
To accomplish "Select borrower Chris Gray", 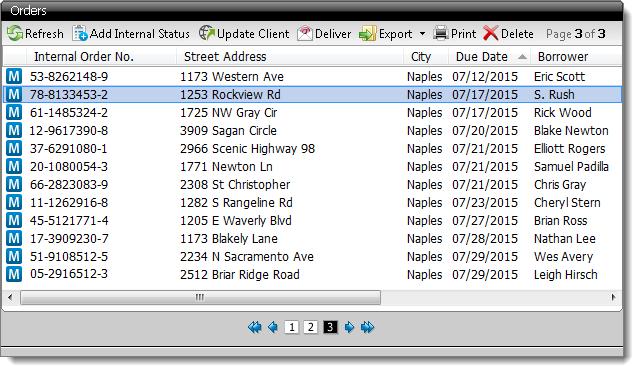I will 560,185.
